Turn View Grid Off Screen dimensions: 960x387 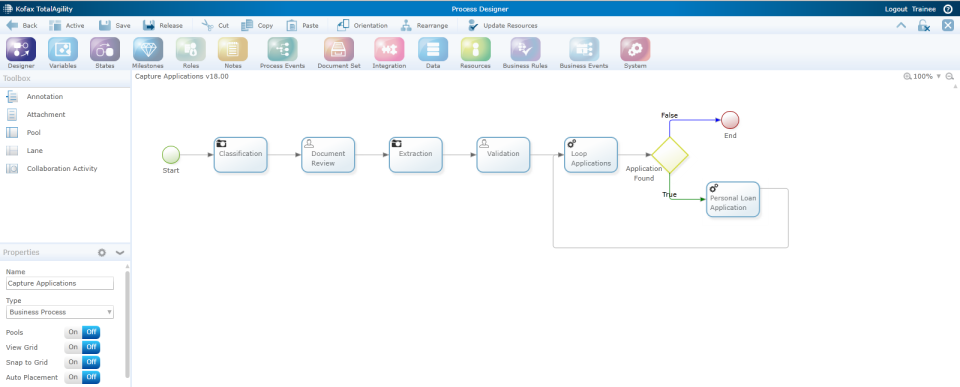pyautogui.click(x=91, y=347)
